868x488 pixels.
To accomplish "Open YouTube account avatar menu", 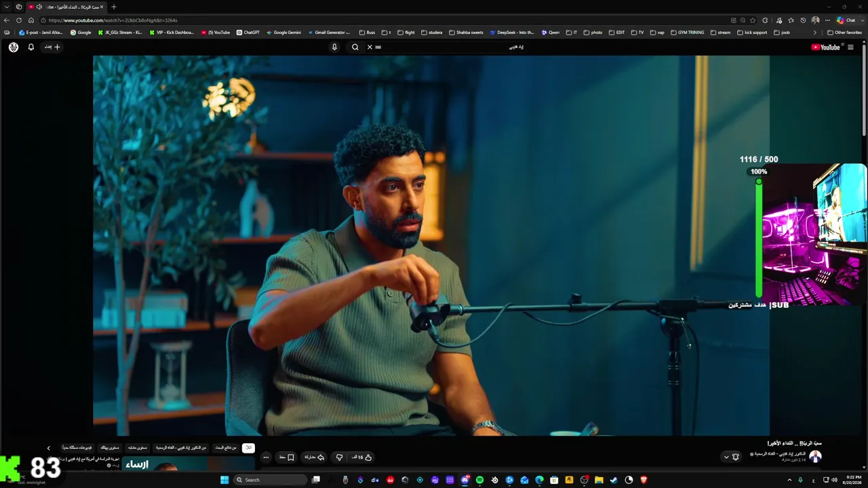I will pyautogui.click(x=14, y=47).
